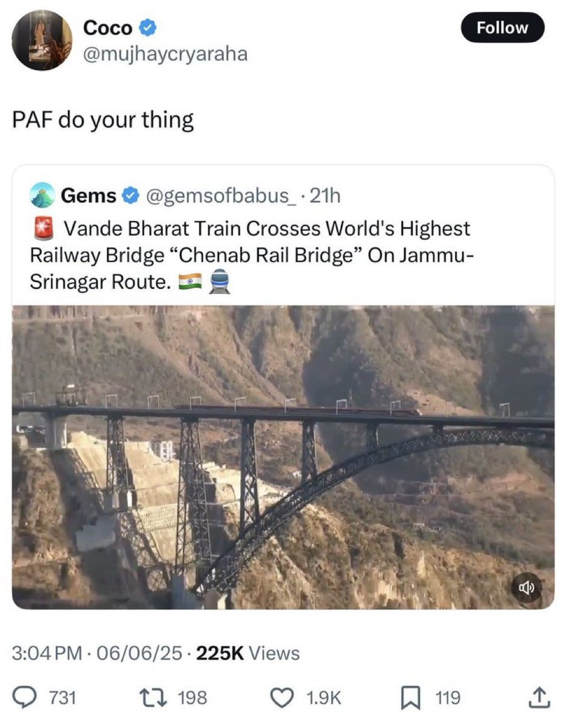Open the 225K Views analytics
This screenshot has height=728, width=566.
[x=249, y=653]
